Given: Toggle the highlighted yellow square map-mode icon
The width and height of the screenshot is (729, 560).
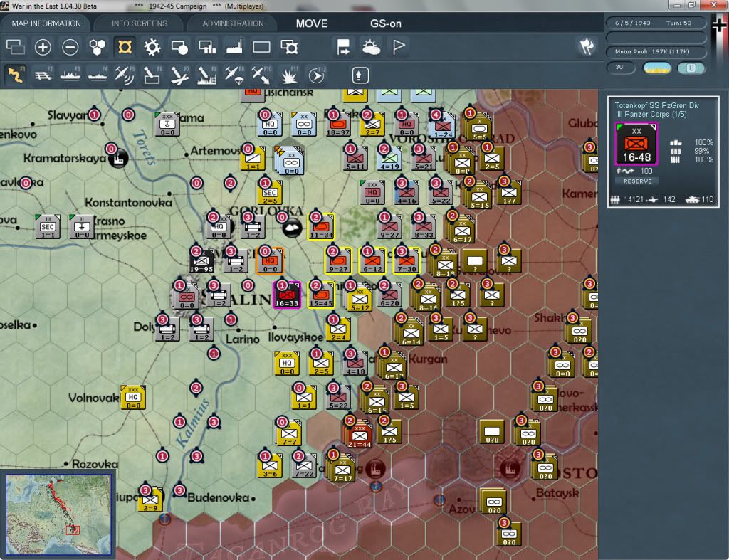Looking at the screenshot, I should [125, 47].
